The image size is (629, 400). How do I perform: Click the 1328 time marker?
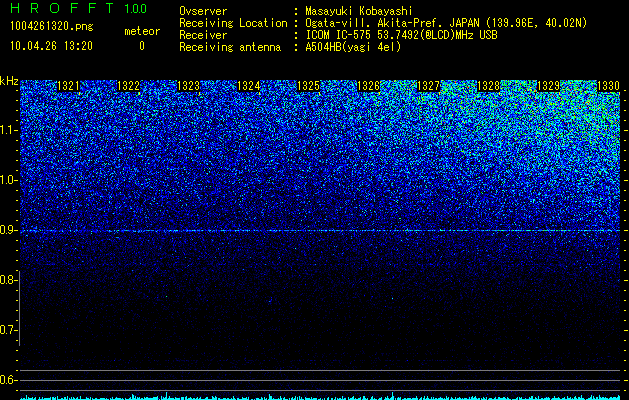click(489, 86)
